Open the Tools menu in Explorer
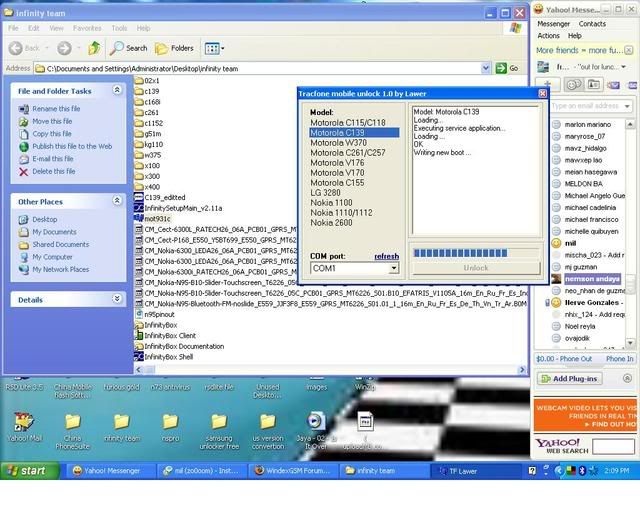 coord(119,28)
